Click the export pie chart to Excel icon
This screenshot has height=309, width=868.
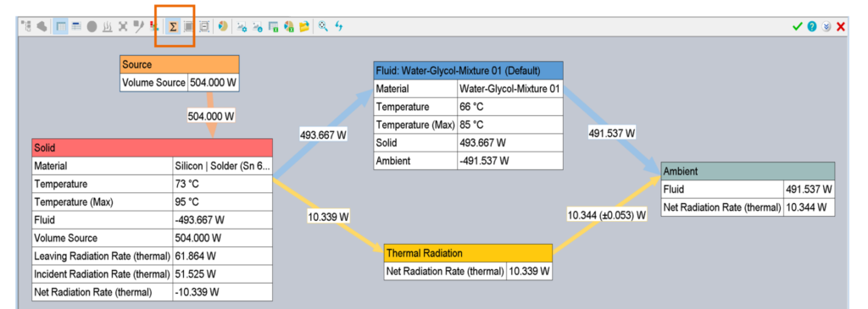pos(288,26)
